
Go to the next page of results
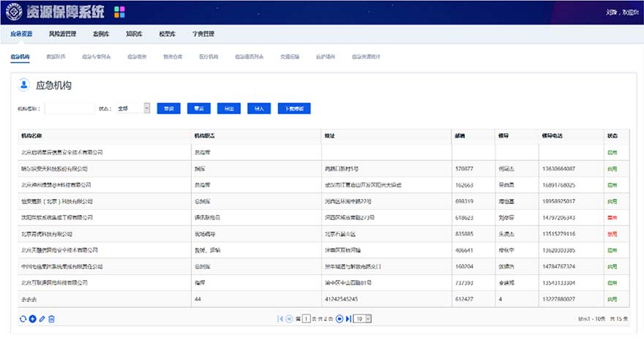point(340,319)
